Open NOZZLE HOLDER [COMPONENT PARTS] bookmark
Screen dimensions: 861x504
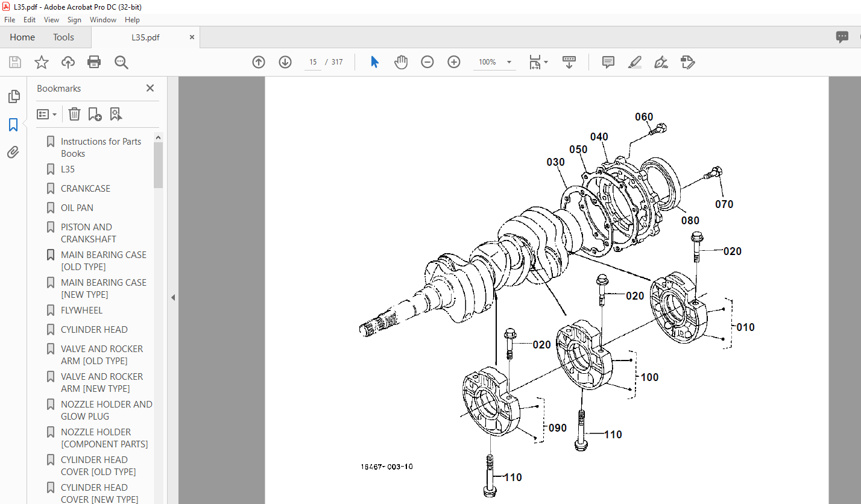tap(104, 438)
